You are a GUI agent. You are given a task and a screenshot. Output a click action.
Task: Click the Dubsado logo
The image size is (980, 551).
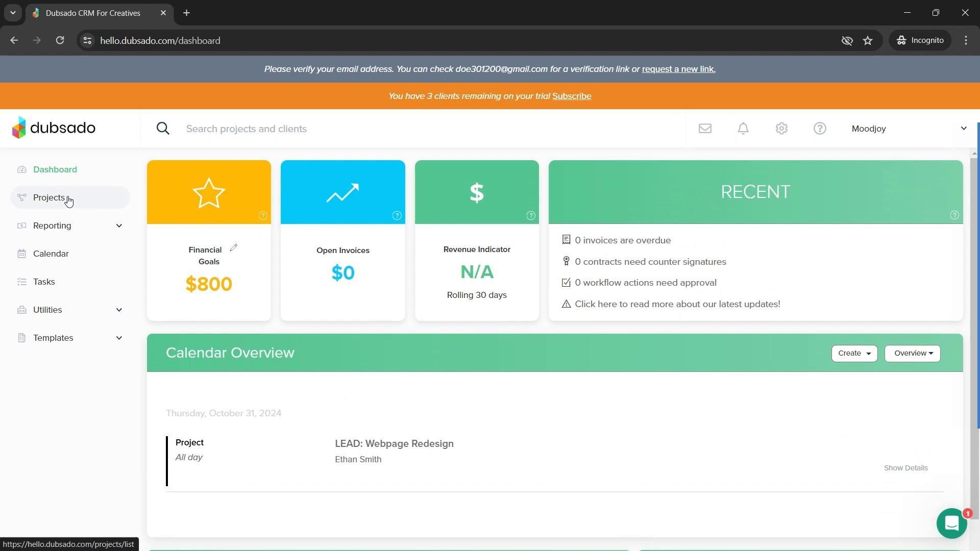pos(54,128)
